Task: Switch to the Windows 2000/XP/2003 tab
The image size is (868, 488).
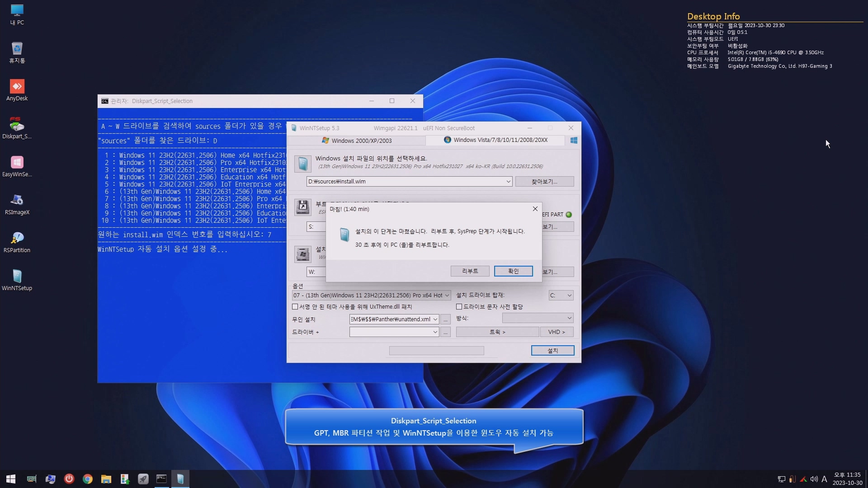Action: tap(356, 141)
